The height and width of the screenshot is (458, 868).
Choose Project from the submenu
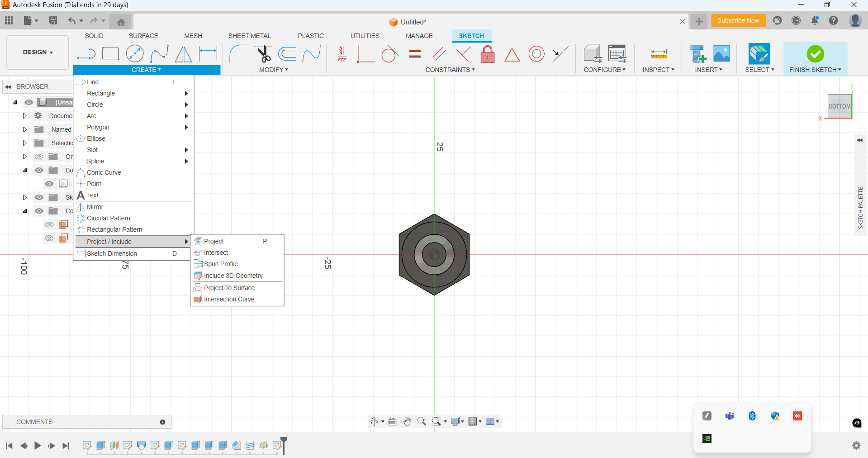pyautogui.click(x=237, y=241)
